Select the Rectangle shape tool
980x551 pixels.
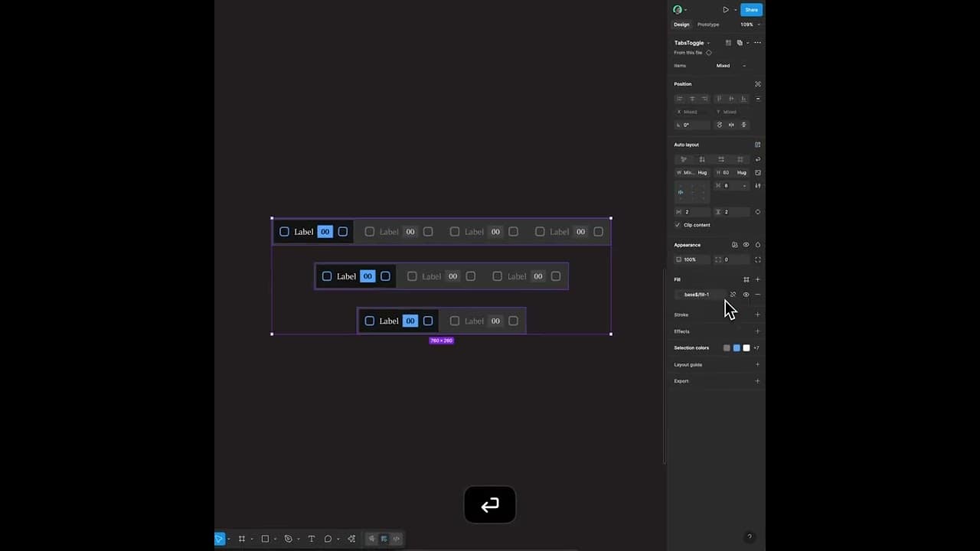(x=265, y=539)
